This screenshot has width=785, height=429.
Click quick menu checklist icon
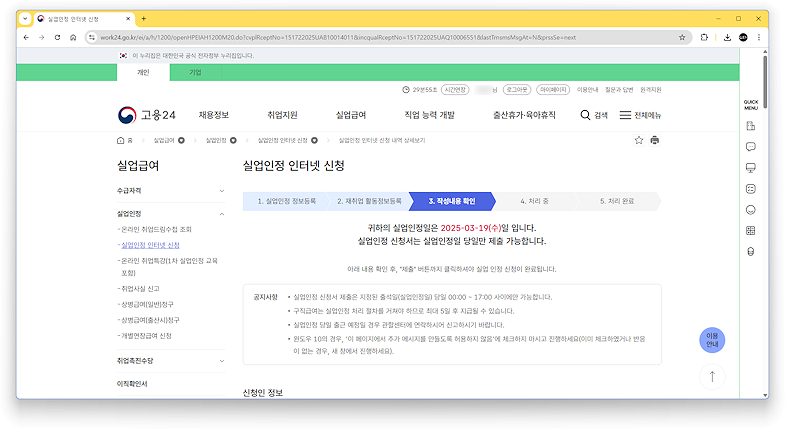point(750,189)
